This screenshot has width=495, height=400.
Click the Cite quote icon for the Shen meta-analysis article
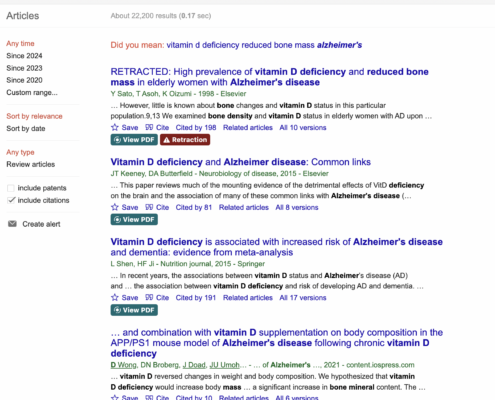coord(149,297)
